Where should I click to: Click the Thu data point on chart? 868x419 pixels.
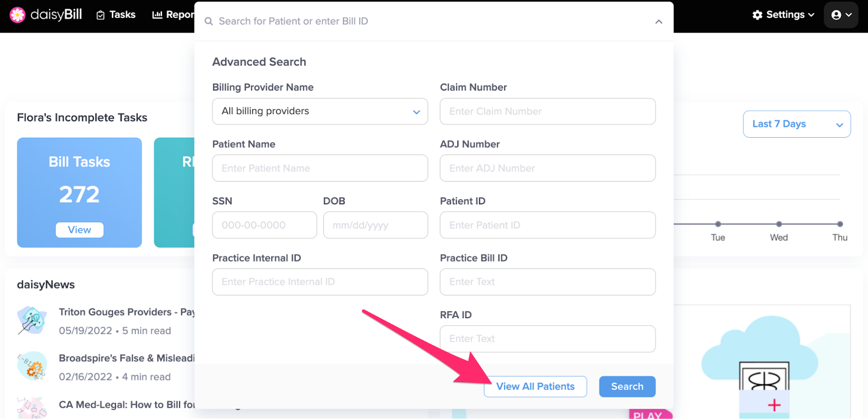(840, 224)
